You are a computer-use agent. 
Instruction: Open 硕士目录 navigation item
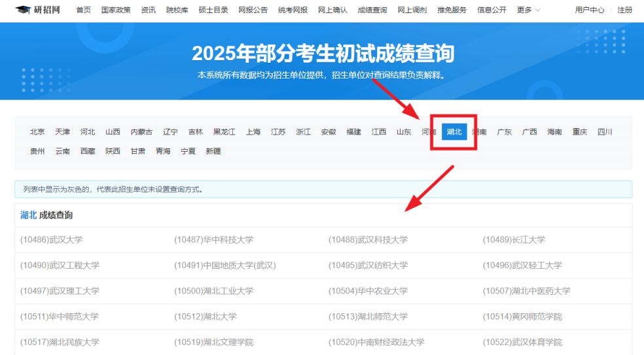coord(213,10)
